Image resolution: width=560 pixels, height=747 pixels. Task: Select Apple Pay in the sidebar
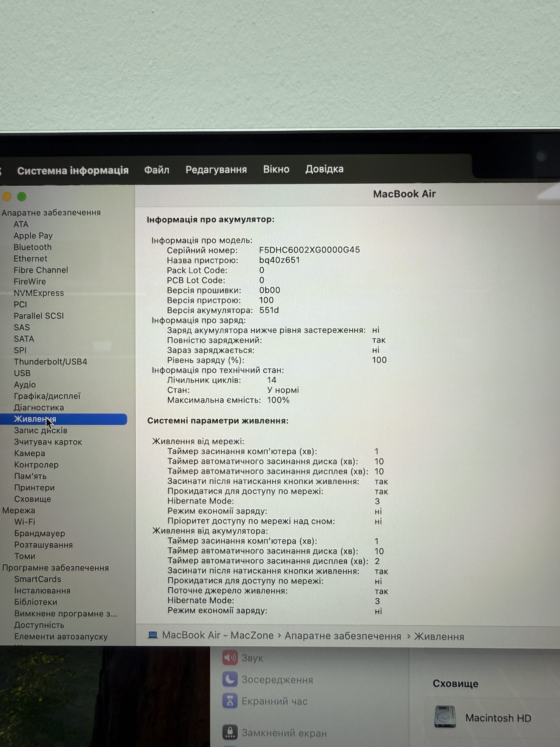33,236
